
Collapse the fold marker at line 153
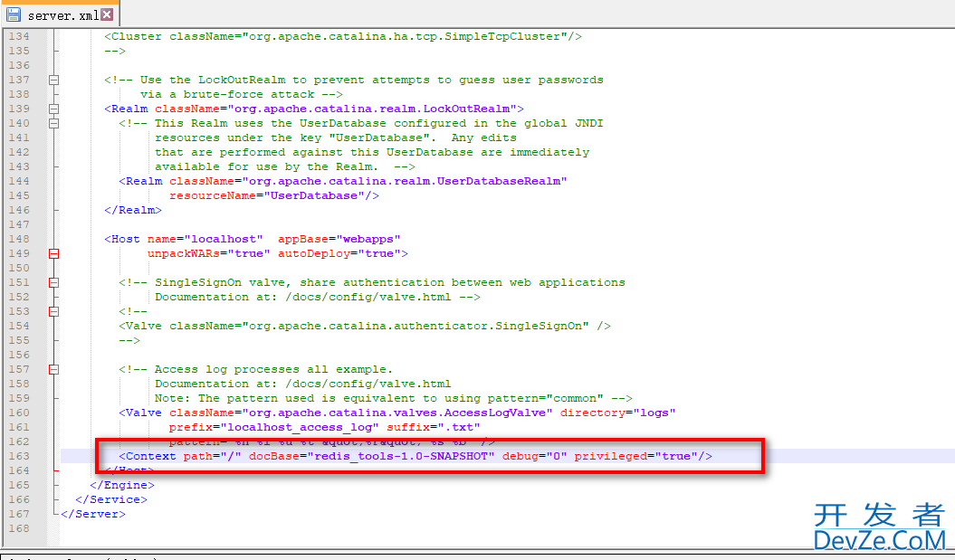[53, 311]
